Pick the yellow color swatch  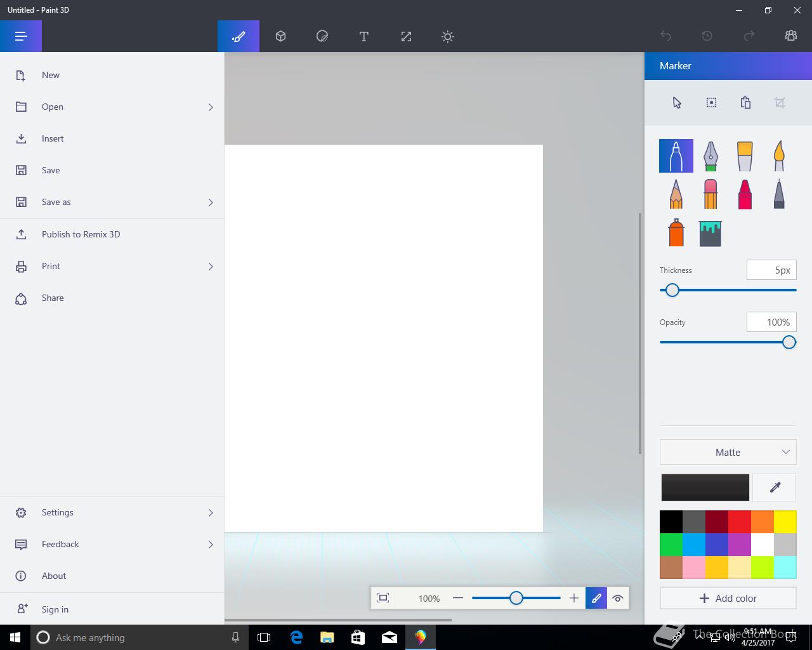coord(785,522)
